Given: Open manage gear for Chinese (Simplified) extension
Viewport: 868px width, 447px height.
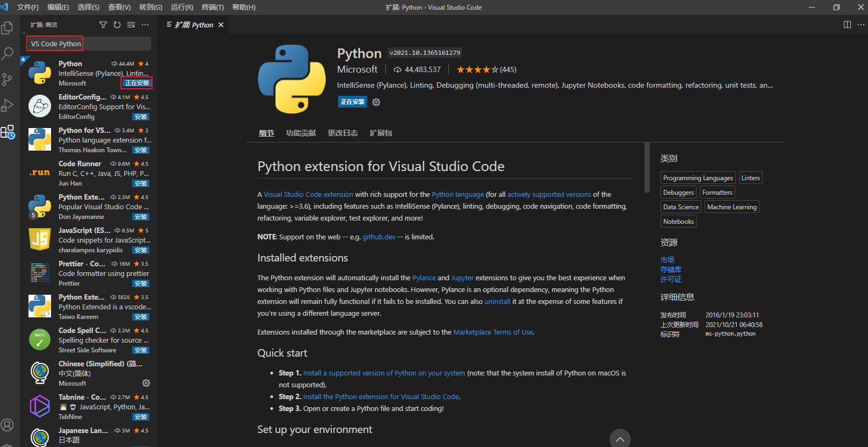Looking at the screenshot, I should tap(146, 383).
